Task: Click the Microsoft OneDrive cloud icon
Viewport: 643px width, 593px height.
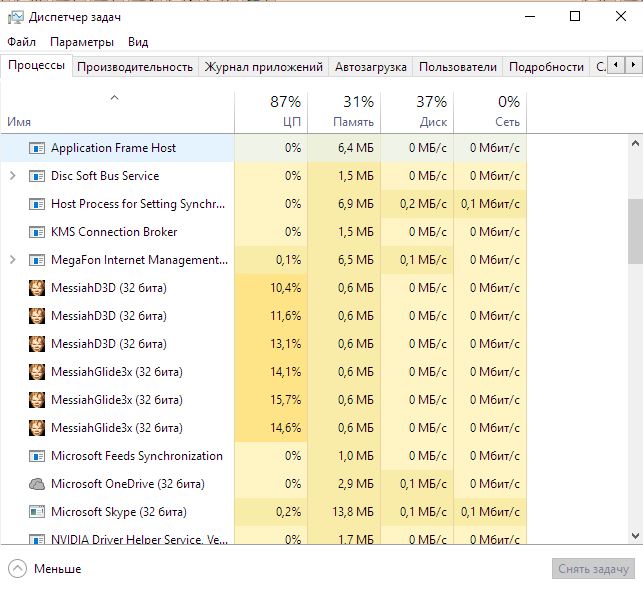Action: (x=37, y=484)
